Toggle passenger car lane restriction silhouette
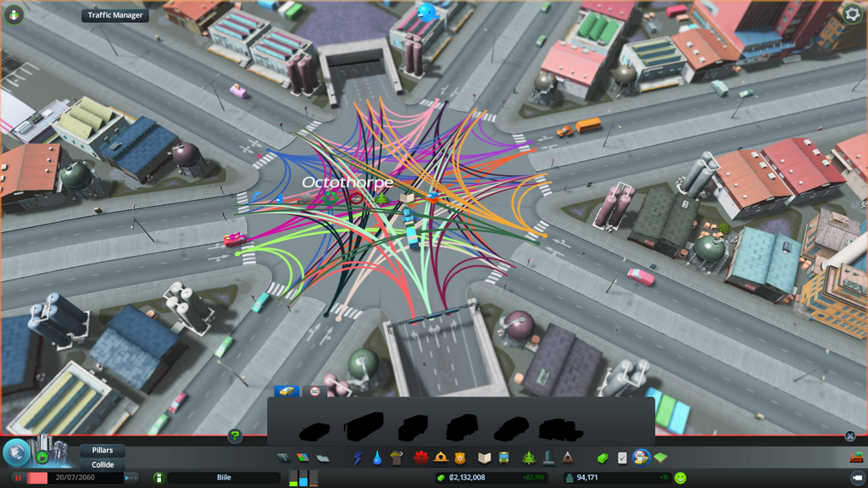The width and height of the screenshot is (868, 488). (314, 430)
